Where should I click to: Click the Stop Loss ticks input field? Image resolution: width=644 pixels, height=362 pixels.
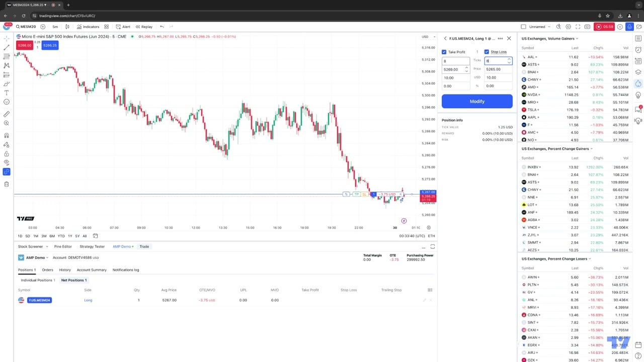pyautogui.click(x=498, y=61)
